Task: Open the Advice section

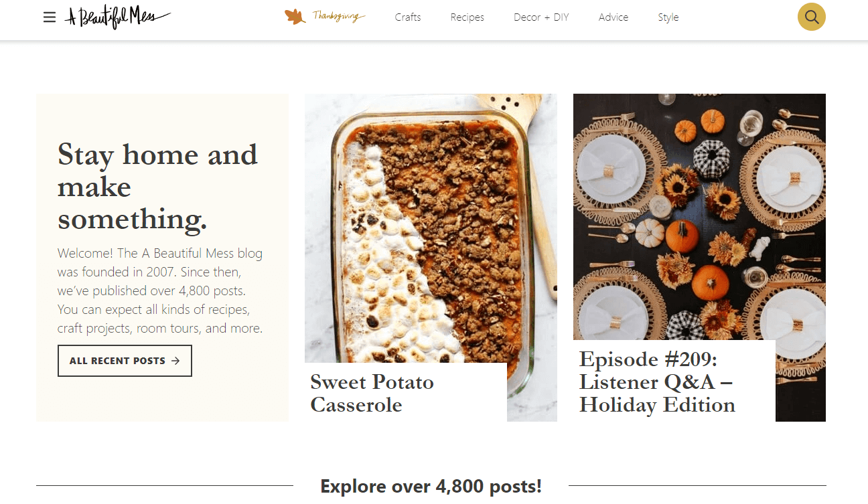Action: [613, 17]
